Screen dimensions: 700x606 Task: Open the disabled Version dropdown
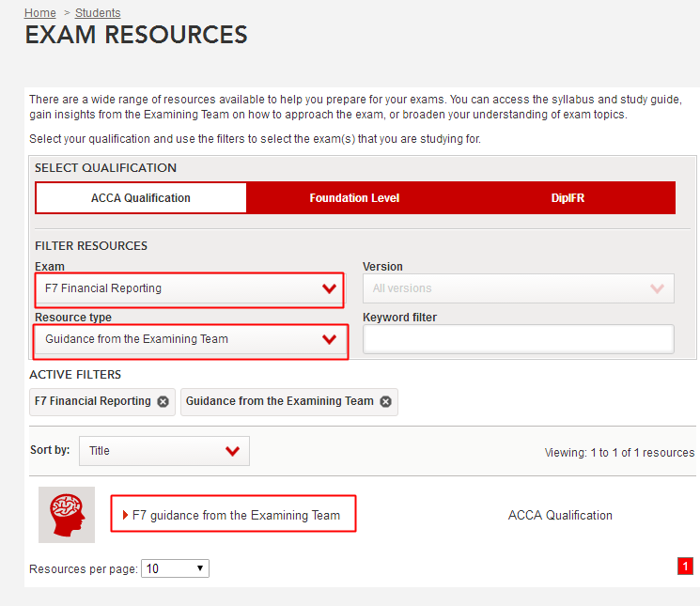click(x=518, y=288)
